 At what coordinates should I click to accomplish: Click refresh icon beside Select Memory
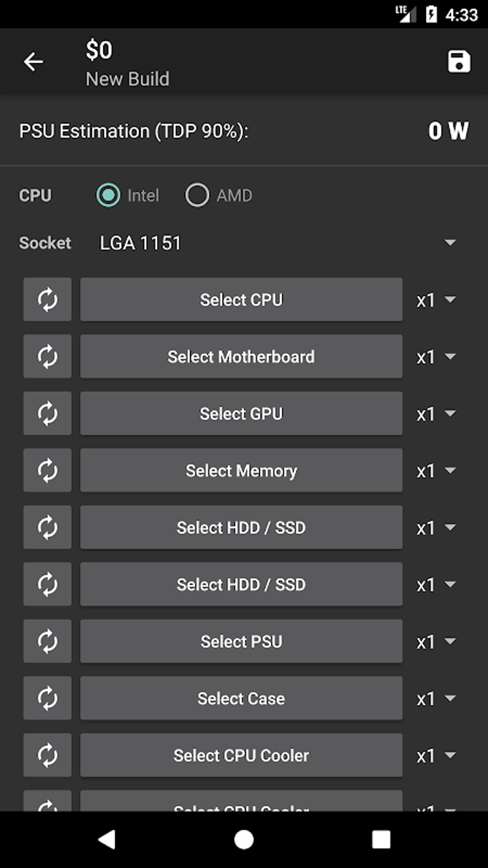(x=47, y=471)
